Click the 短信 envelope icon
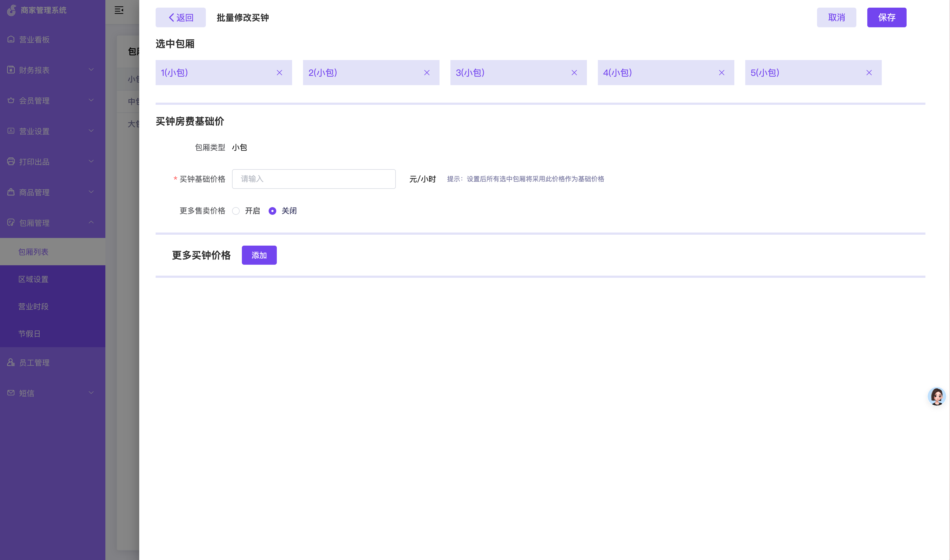Screen dimensions: 950x560 point(11,393)
